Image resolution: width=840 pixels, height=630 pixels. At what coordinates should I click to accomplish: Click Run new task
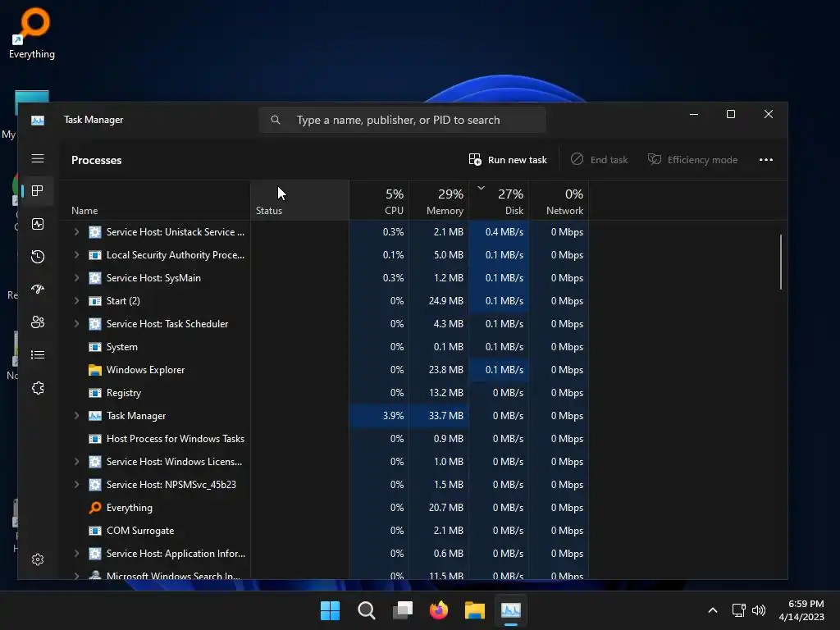(x=508, y=160)
